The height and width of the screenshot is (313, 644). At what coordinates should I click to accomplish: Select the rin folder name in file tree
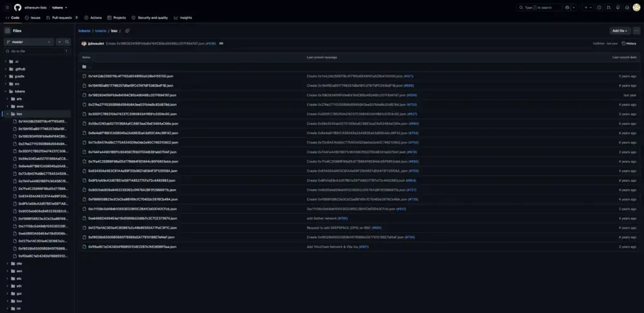coord(18,308)
